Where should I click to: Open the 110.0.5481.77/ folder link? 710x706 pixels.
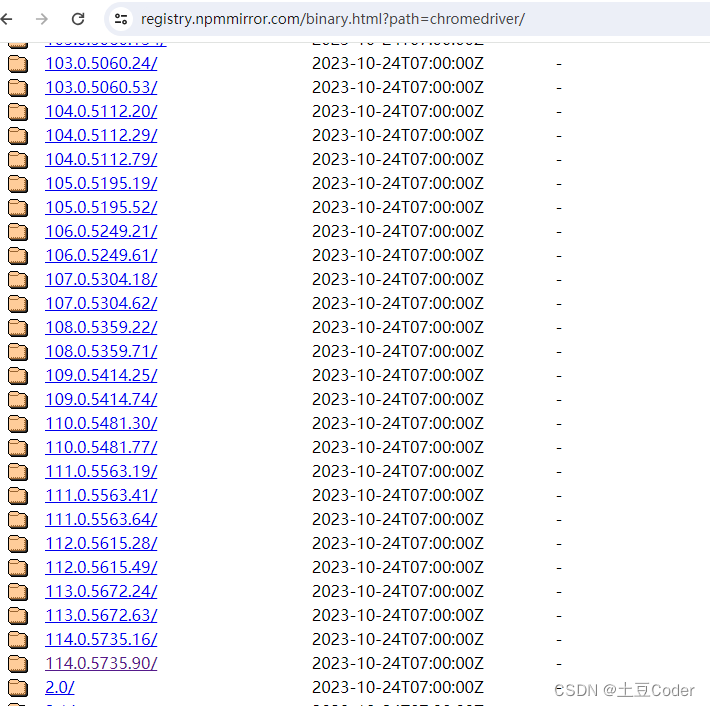[101, 447]
